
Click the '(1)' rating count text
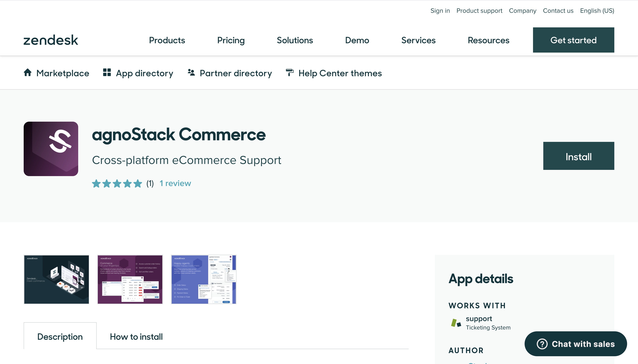pyautogui.click(x=150, y=184)
